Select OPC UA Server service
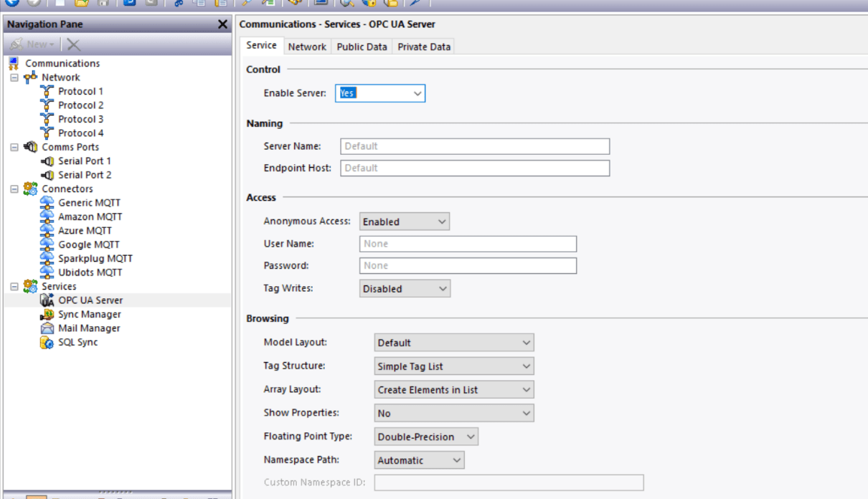 click(90, 300)
